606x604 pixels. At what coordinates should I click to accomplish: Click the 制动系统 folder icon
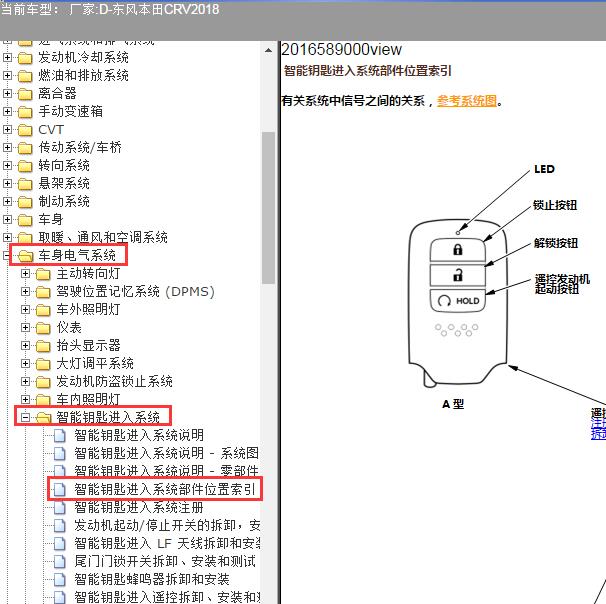point(25,202)
